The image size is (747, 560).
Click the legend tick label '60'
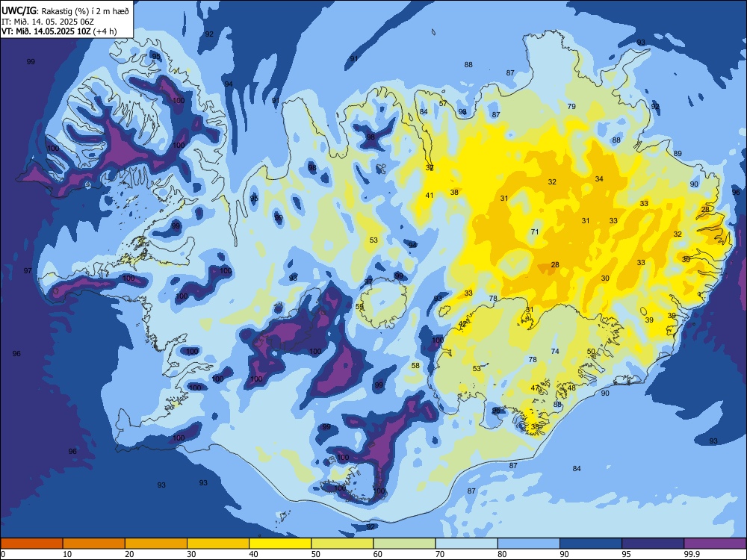(378, 554)
